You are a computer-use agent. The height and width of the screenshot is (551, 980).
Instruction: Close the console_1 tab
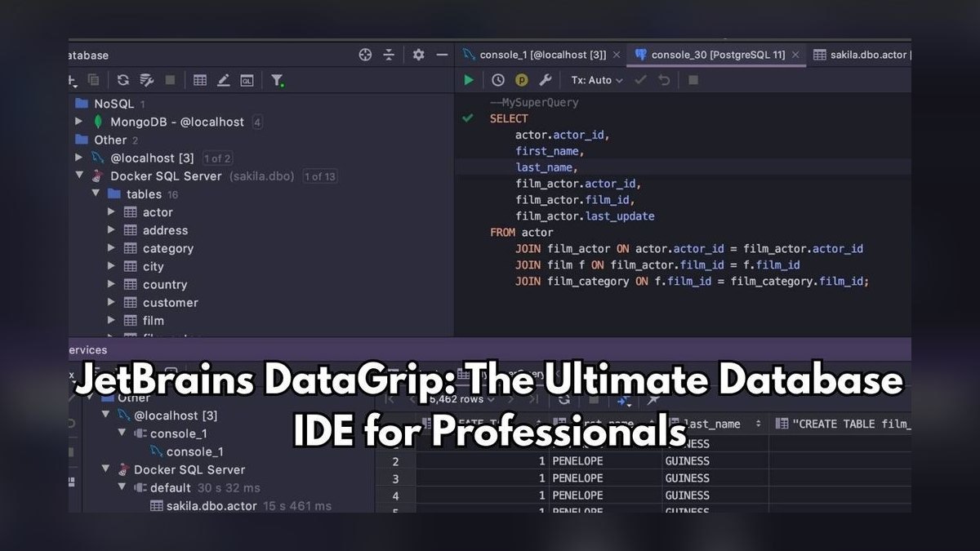click(x=617, y=55)
